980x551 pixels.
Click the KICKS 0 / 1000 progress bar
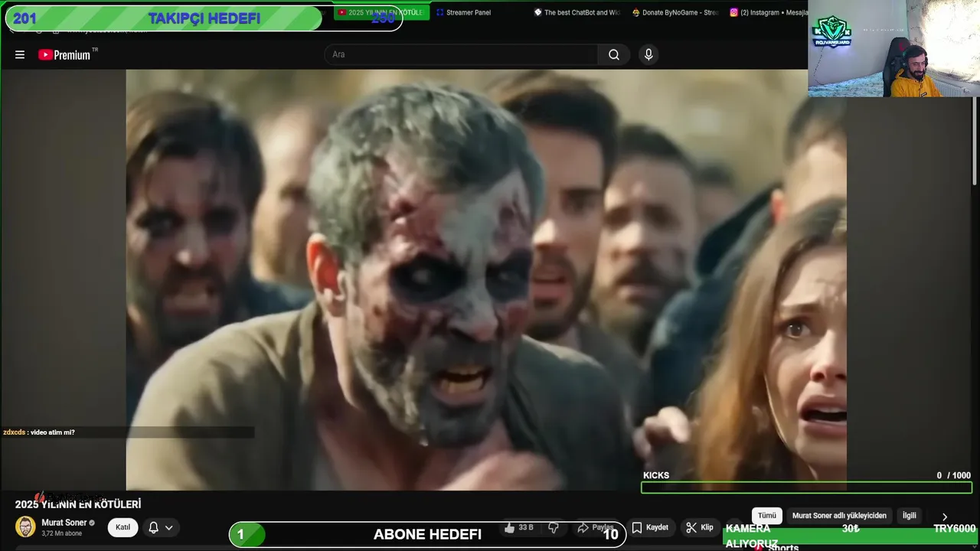[806, 487]
